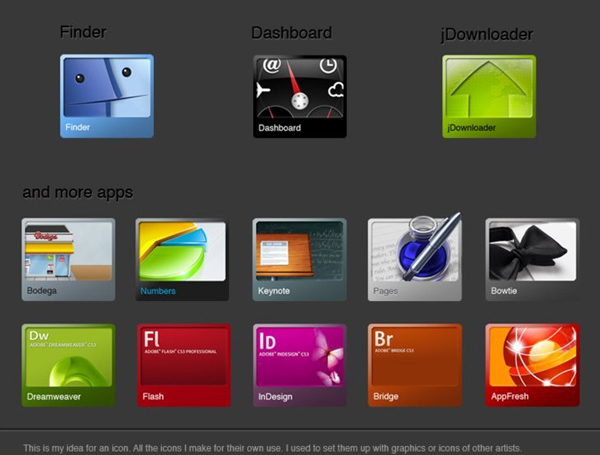The image size is (600, 455).
Task: Open the green Dreamweaver Dw icon
Action: (68, 365)
